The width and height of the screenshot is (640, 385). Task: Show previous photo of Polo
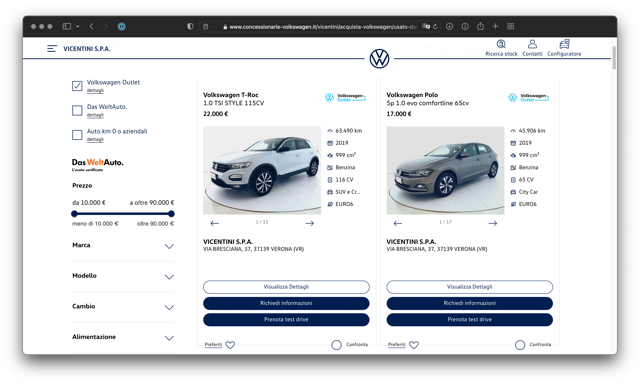point(398,223)
